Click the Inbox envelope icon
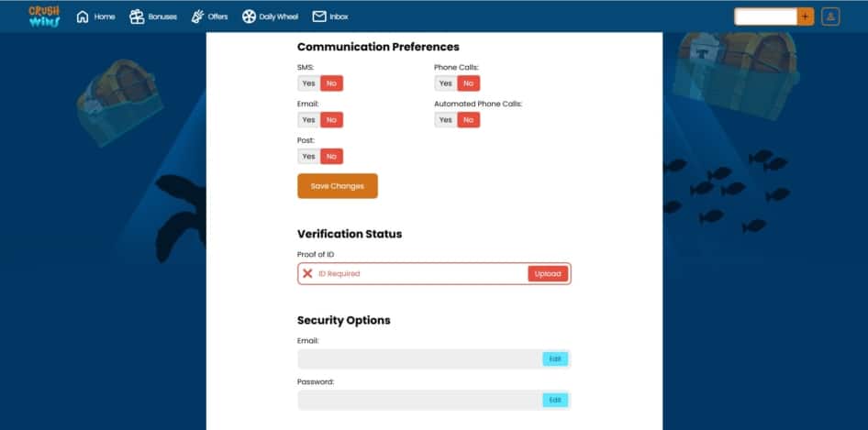Screen dimensions: 868x430 click(x=319, y=17)
